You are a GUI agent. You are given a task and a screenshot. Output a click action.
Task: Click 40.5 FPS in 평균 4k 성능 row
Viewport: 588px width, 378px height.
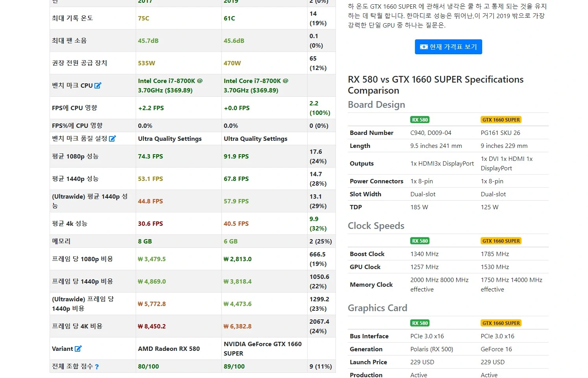(x=236, y=223)
